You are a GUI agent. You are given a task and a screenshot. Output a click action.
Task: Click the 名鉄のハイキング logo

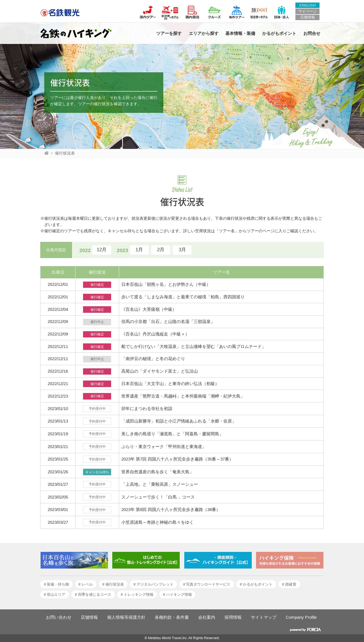pyautogui.click(x=76, y=33)
